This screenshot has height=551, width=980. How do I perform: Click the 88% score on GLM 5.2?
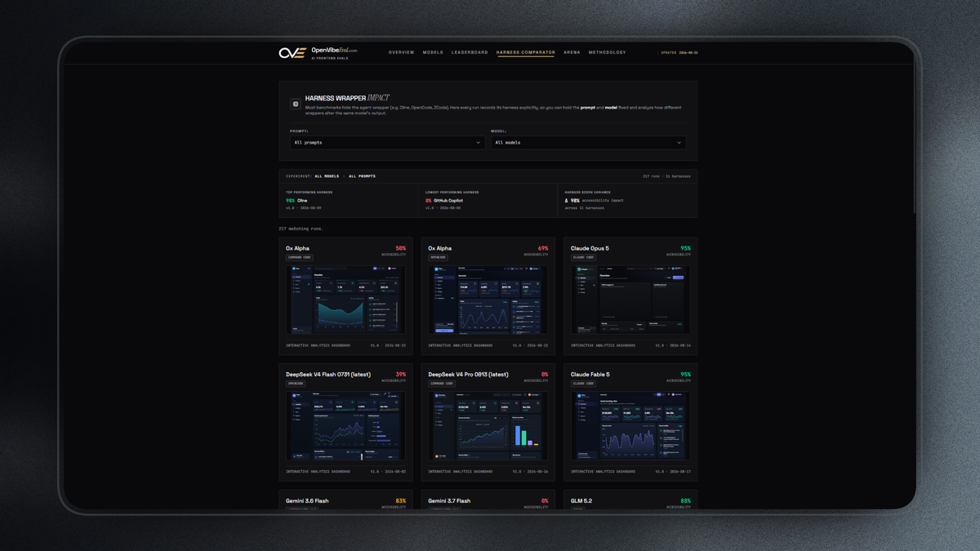coord(685,500)
